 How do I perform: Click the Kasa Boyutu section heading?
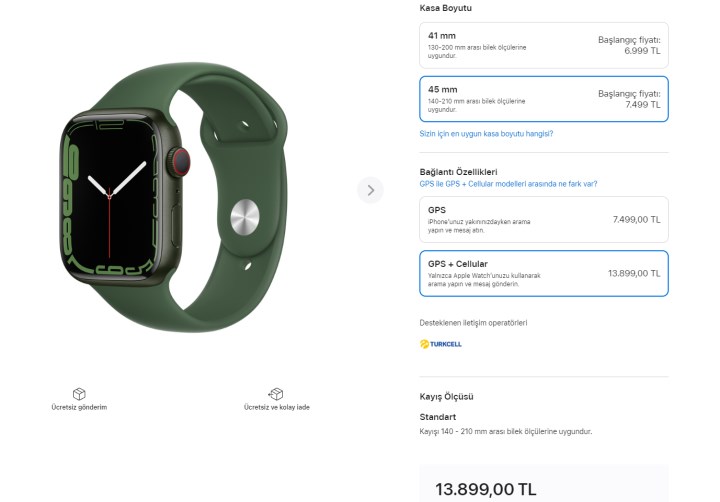pyautogui.click(x=445, y=8)
